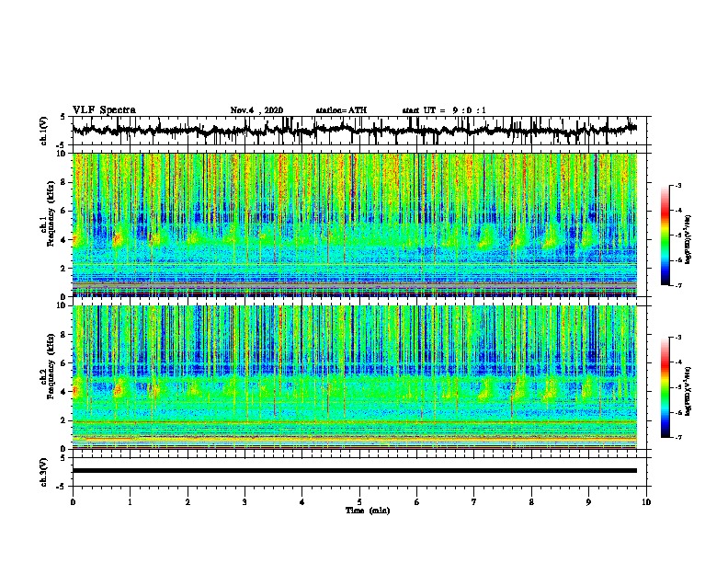
Task: Click the "-3" label on ch.2 color bar
Action: point(678,338)
